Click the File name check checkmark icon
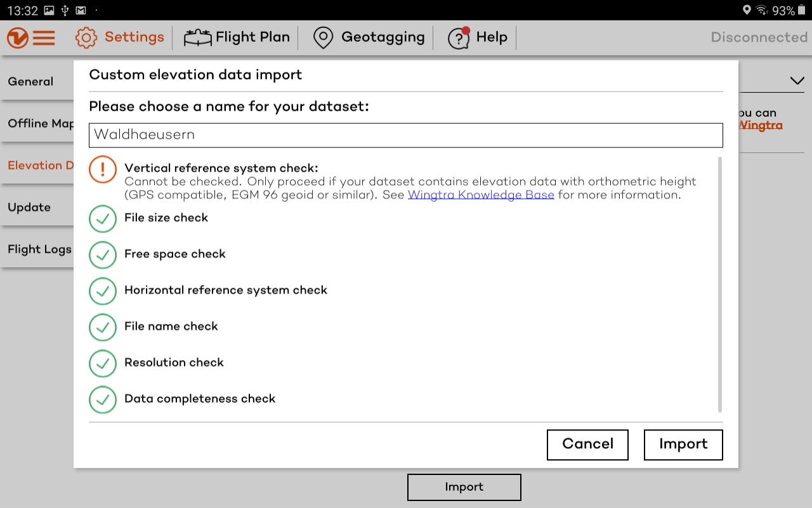Image resolution: width=812 pixels, height=508 pixels. pos(103,327)
